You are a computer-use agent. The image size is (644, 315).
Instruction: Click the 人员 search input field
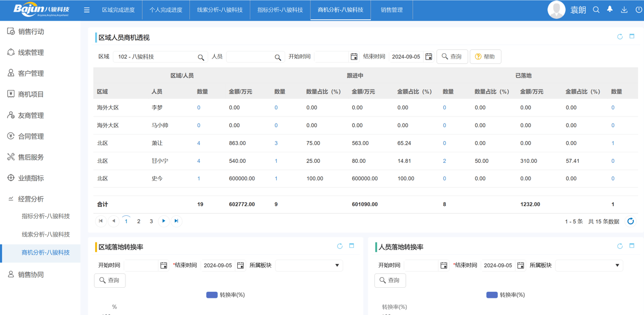249,57
